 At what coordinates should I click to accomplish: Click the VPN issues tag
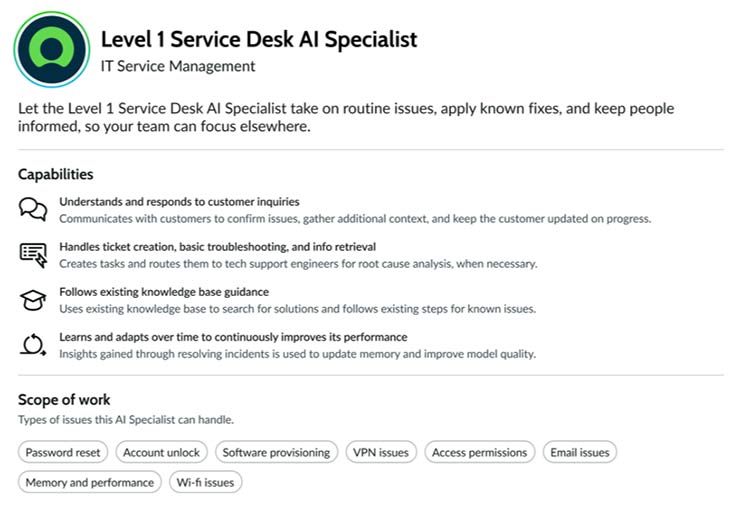pyautogui.click(x=381, y=452)
